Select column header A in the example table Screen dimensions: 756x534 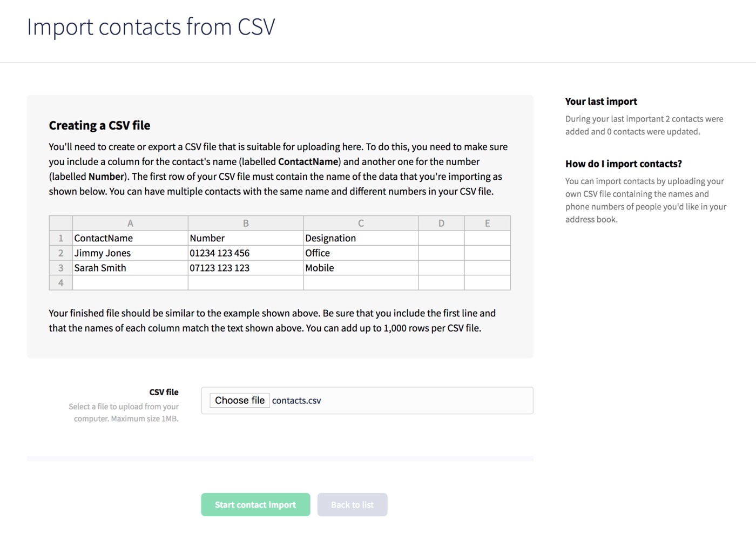click(x=130, y=222)
